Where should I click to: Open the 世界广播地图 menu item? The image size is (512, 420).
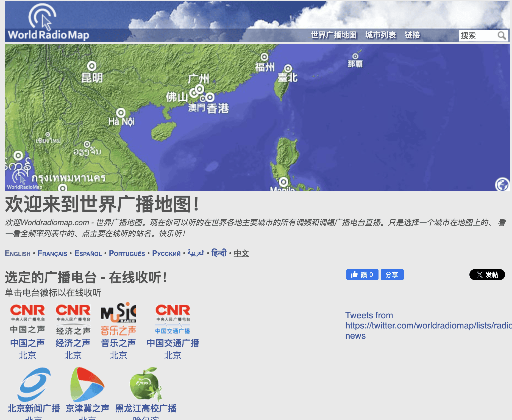[333, 35]
